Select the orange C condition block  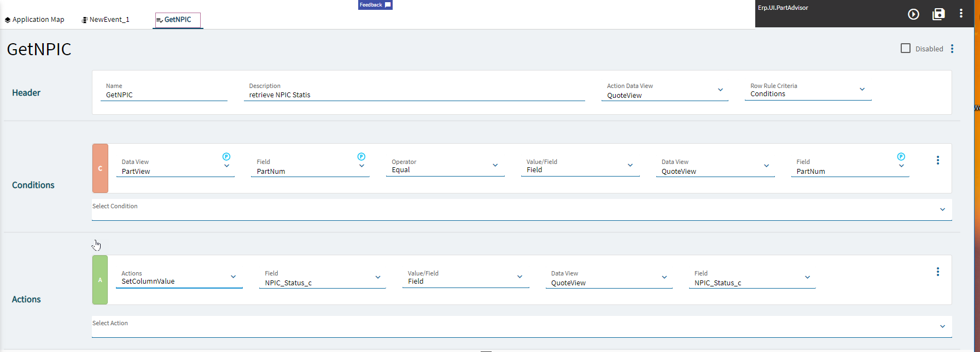pyautogui.click(x=100, y=168)
